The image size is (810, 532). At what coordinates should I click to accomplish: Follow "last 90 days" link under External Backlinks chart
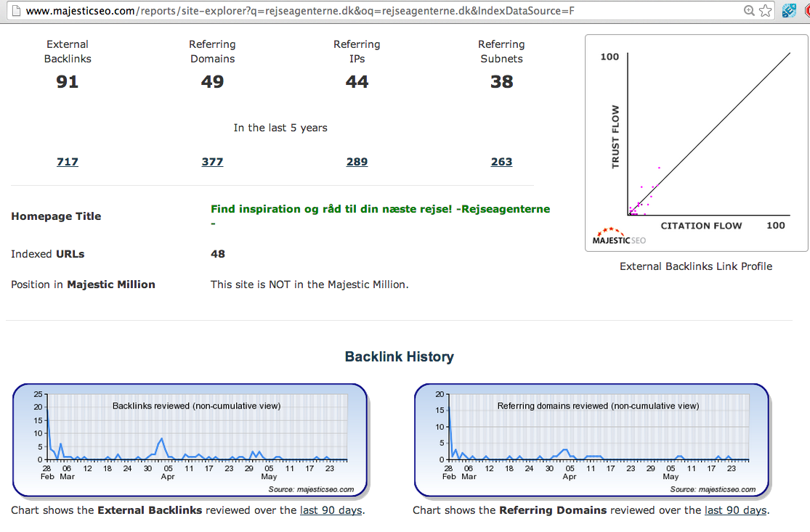click(x=331, y=510)
